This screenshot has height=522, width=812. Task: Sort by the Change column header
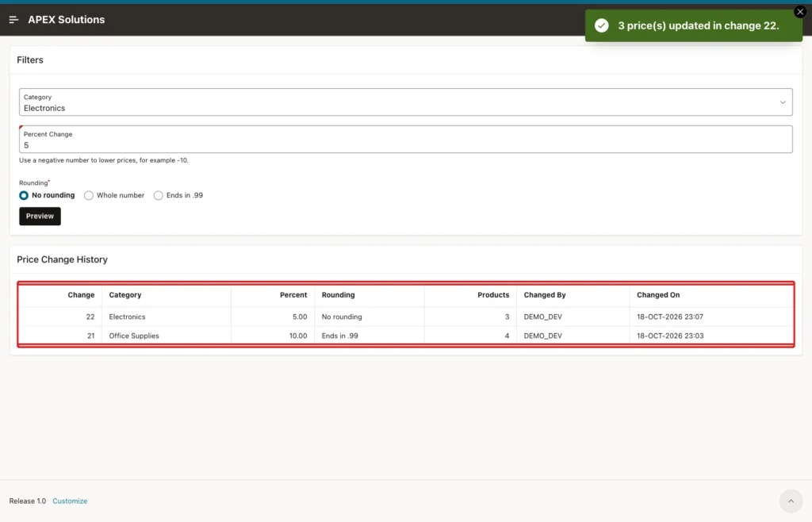click(x=81, y=294)
